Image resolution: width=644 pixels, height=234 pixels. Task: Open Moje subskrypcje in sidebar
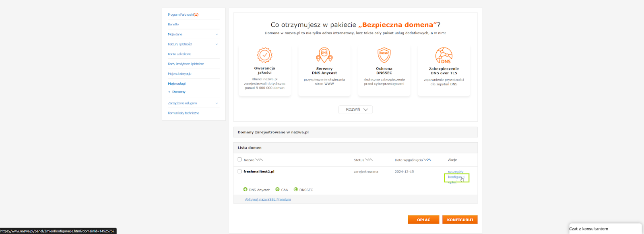tap(180, 74)
